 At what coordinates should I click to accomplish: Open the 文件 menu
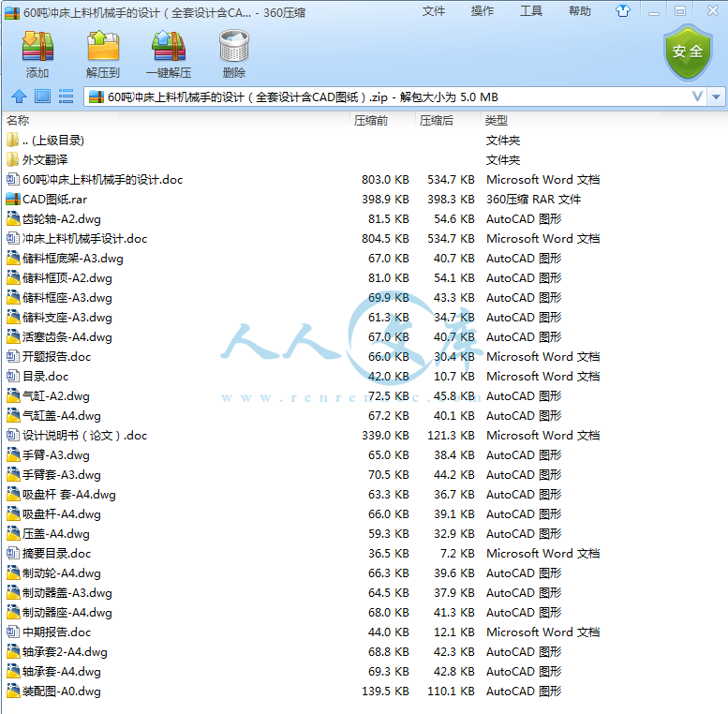(433, 10)
